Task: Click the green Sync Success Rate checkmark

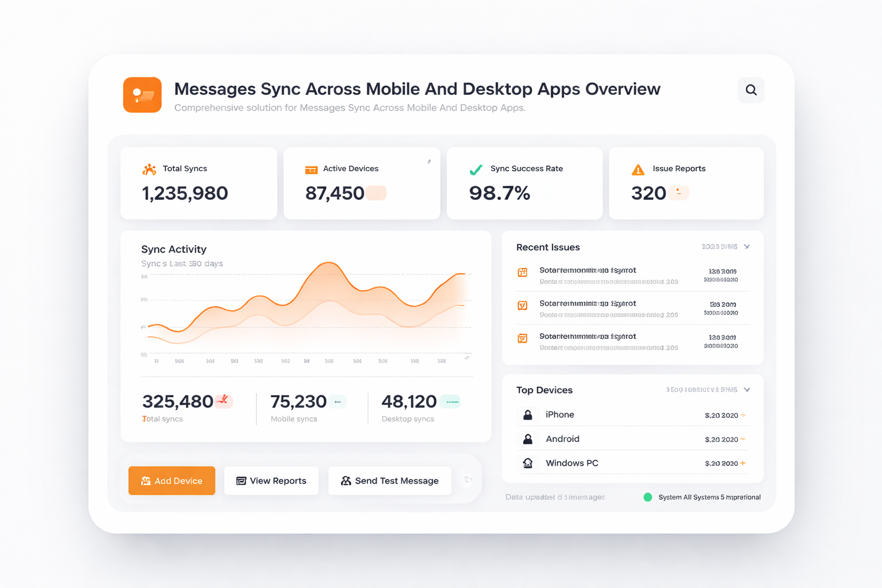Action: (476, 169)
